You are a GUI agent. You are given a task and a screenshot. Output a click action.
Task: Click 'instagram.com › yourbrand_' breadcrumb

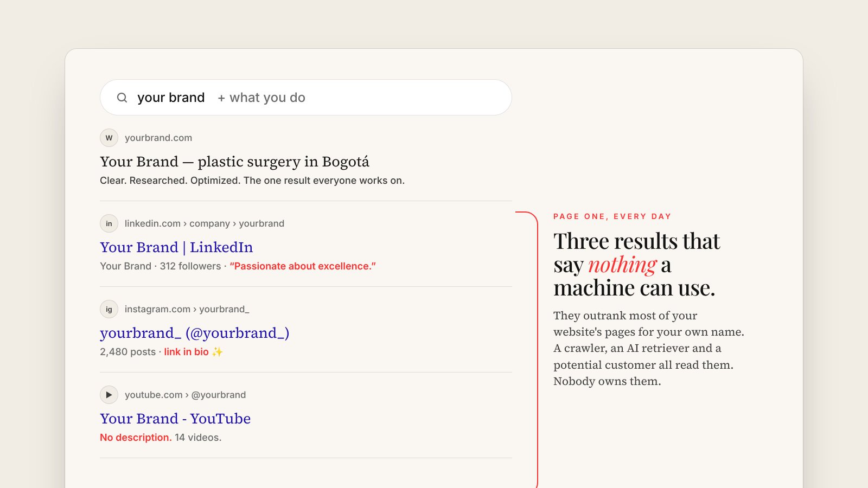[x=187, y=309]
